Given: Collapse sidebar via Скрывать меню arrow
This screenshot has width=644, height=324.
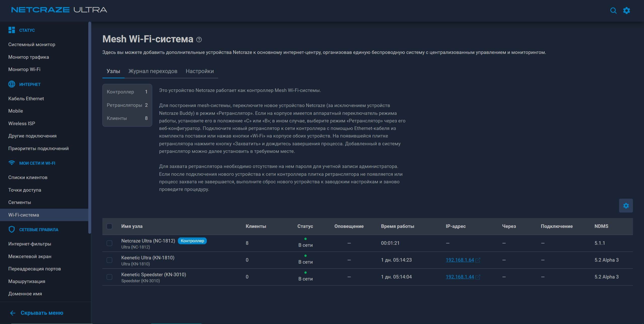Looking at the screenshot, I should 13,313.
